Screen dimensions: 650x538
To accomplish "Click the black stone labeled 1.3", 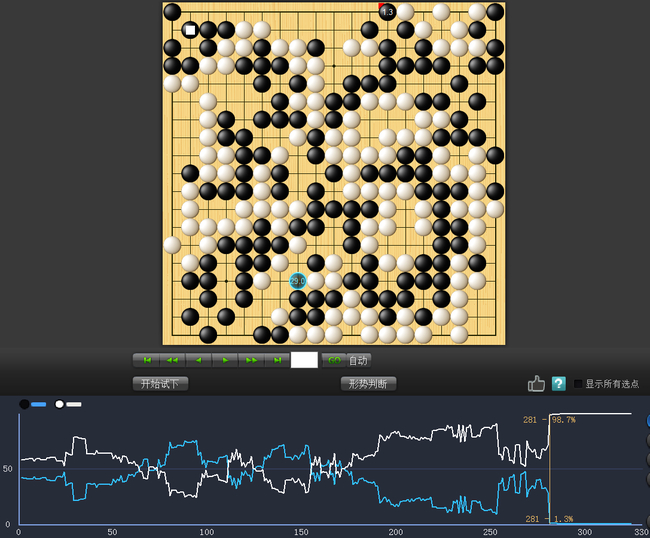I will (x=387, y=12).
